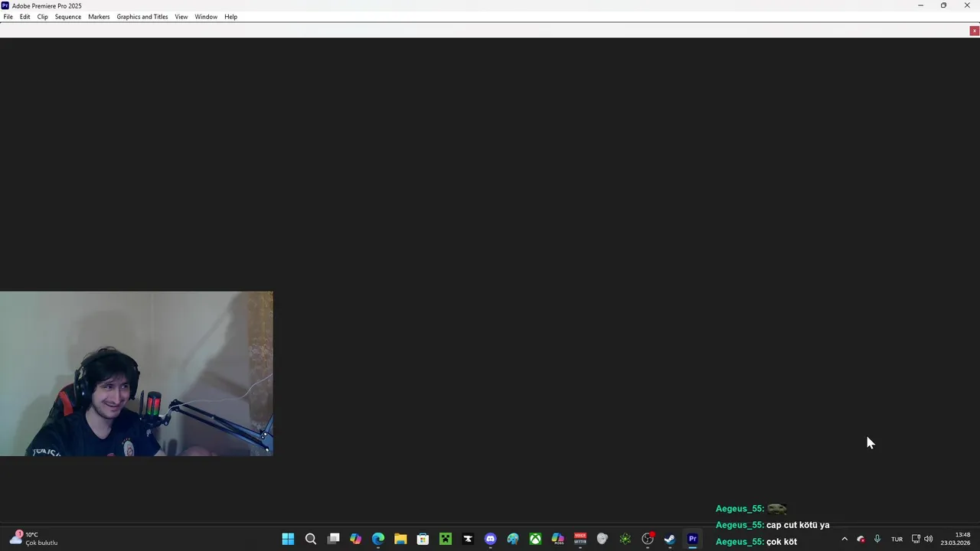Minimize the Premiere Pro window

920,5
